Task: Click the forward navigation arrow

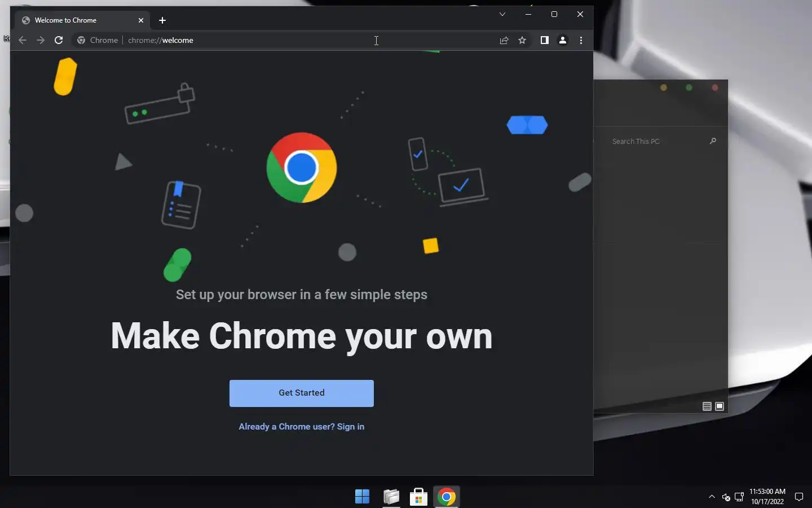Action: (x=41, y=40)
